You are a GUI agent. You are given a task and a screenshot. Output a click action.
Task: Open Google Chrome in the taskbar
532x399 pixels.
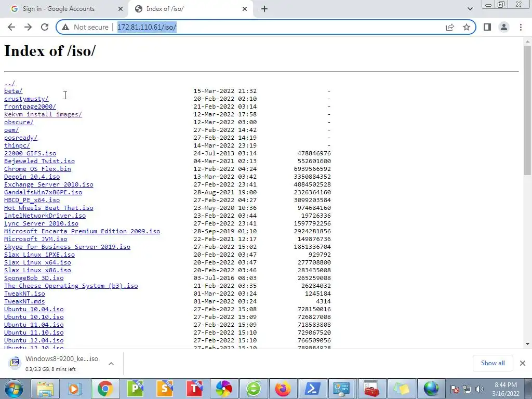click(x=105, y=389)
